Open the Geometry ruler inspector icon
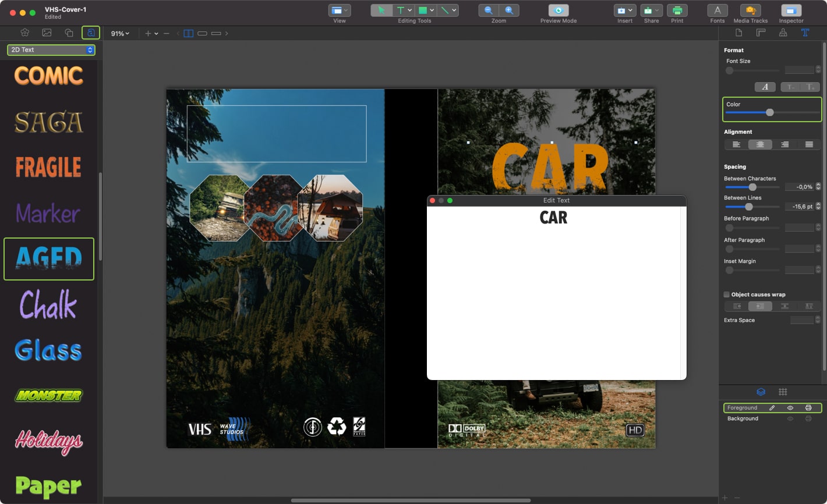The image size is (827, 504). pos(761,33)
